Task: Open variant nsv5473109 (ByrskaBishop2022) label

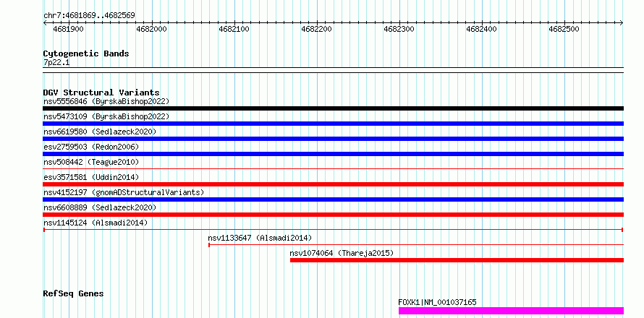Action: pyautogui.click(x=106, y=116)
